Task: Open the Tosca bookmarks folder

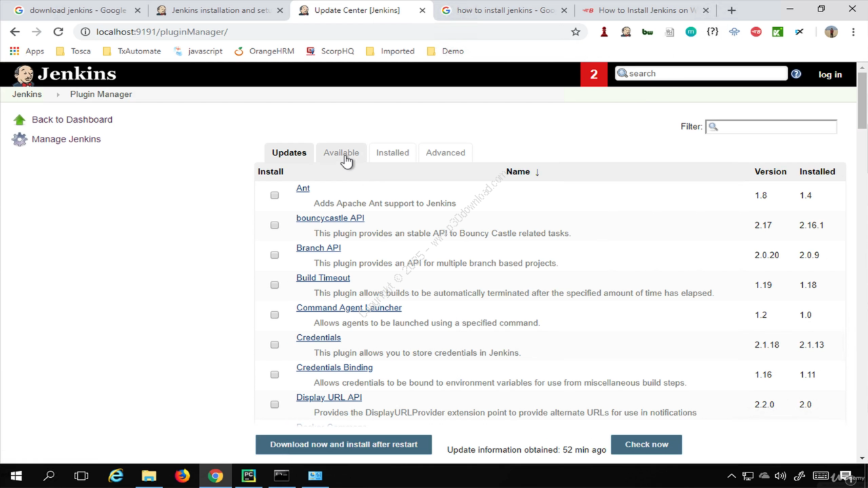Action: (73, 51)
